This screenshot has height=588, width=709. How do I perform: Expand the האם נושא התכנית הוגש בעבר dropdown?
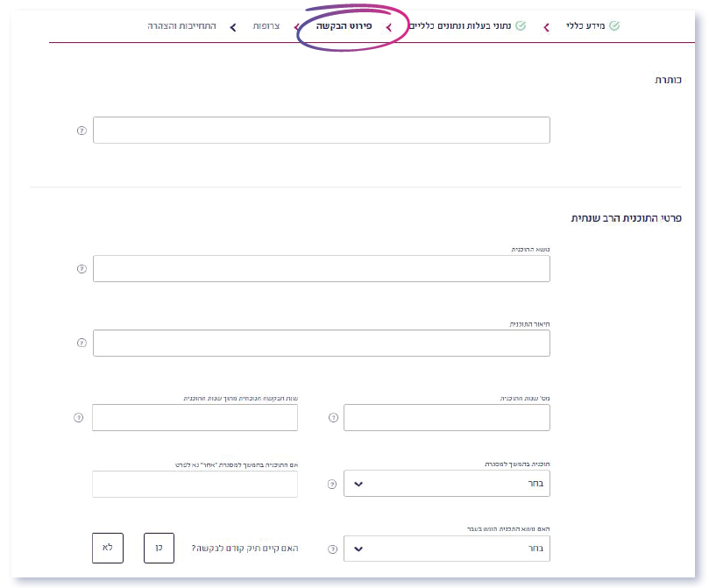[x=446, y=549]
